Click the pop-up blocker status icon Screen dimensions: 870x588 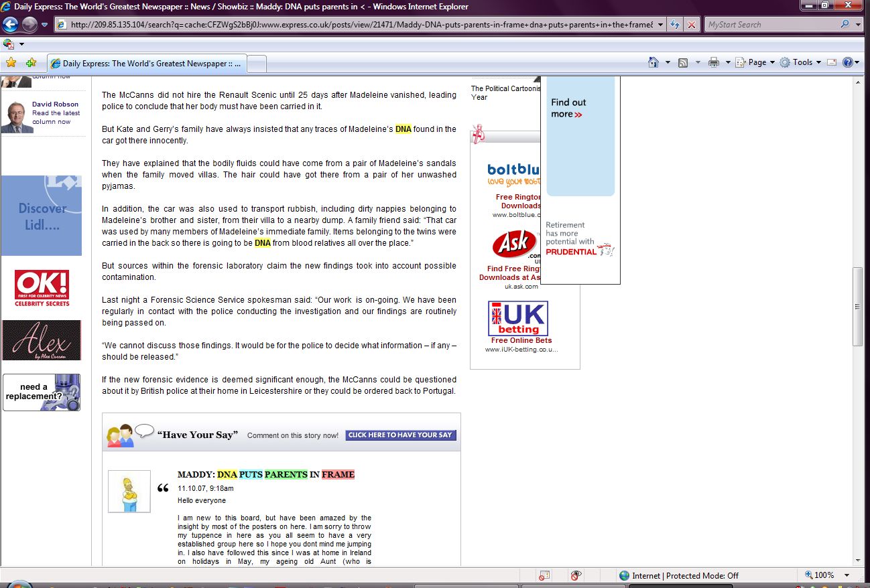pyautogui.click(x=544, y=575)
